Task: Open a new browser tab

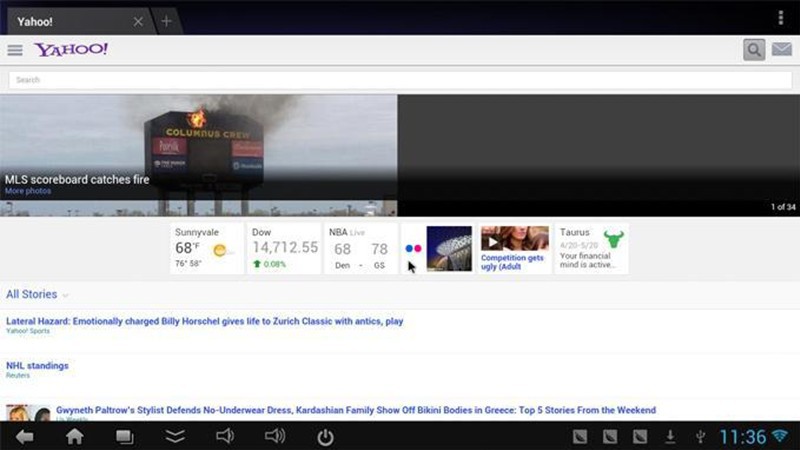Action: 166,21
